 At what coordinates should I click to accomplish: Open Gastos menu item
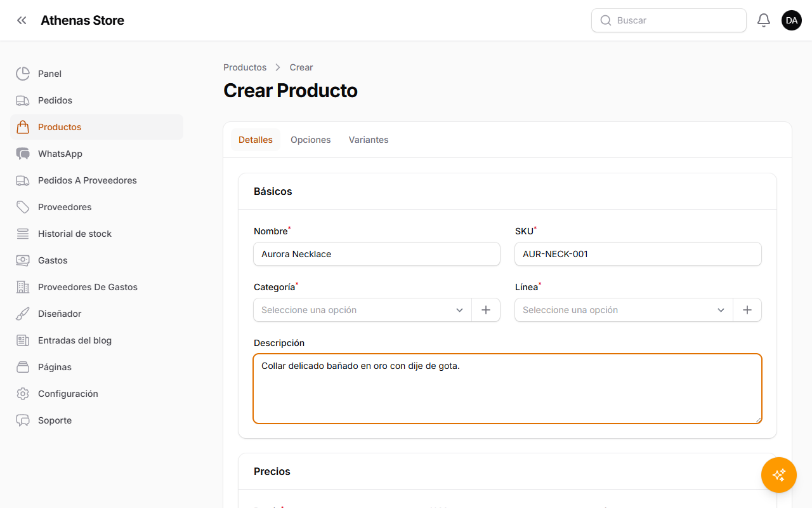point(96,260)
